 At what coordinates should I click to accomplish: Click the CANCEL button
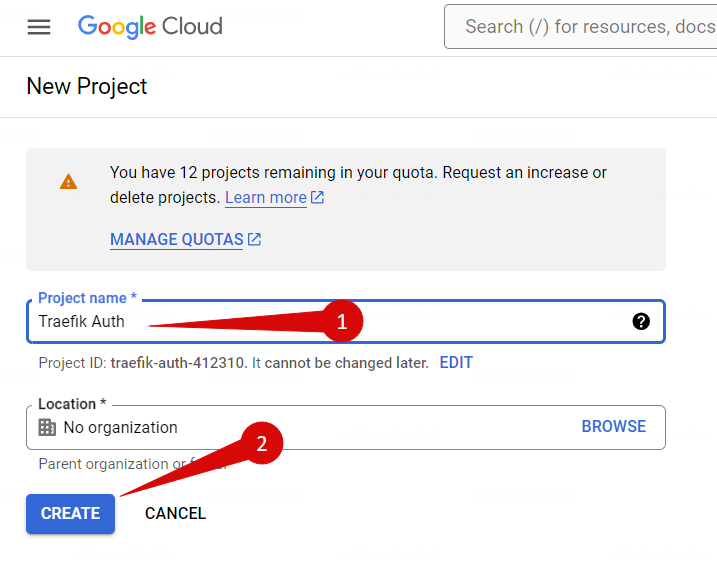pyautogui.click(x=176, y=513)
